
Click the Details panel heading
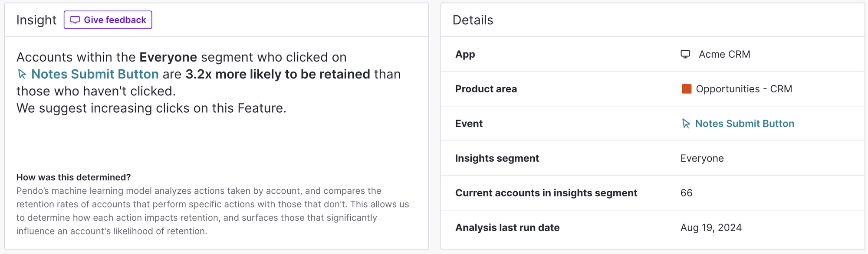(473, 20)
